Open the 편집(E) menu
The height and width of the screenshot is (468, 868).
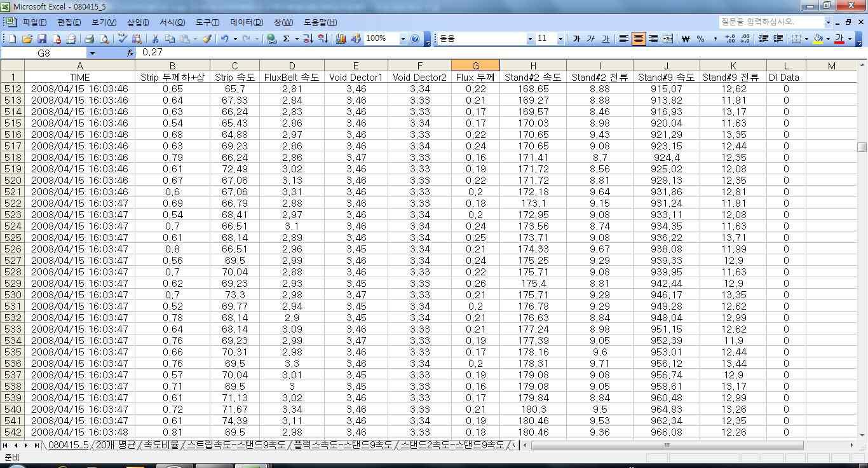69,22
